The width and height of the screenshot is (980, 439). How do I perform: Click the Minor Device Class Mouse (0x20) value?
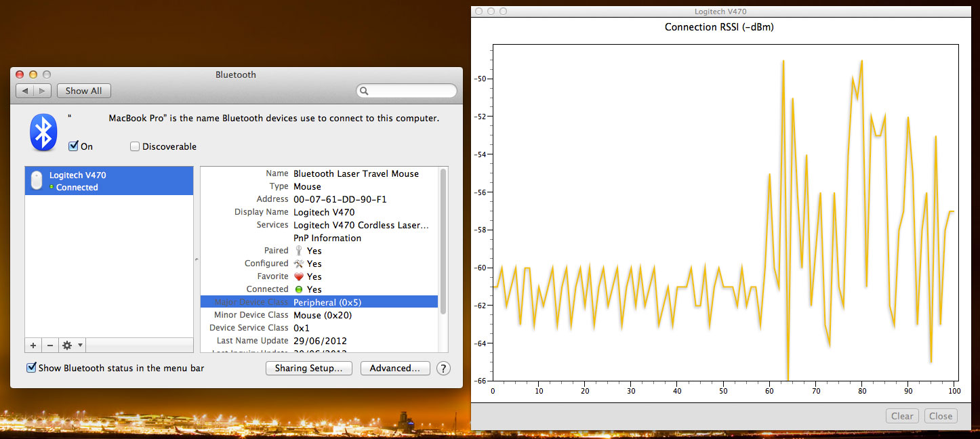[x=323, y=315]
